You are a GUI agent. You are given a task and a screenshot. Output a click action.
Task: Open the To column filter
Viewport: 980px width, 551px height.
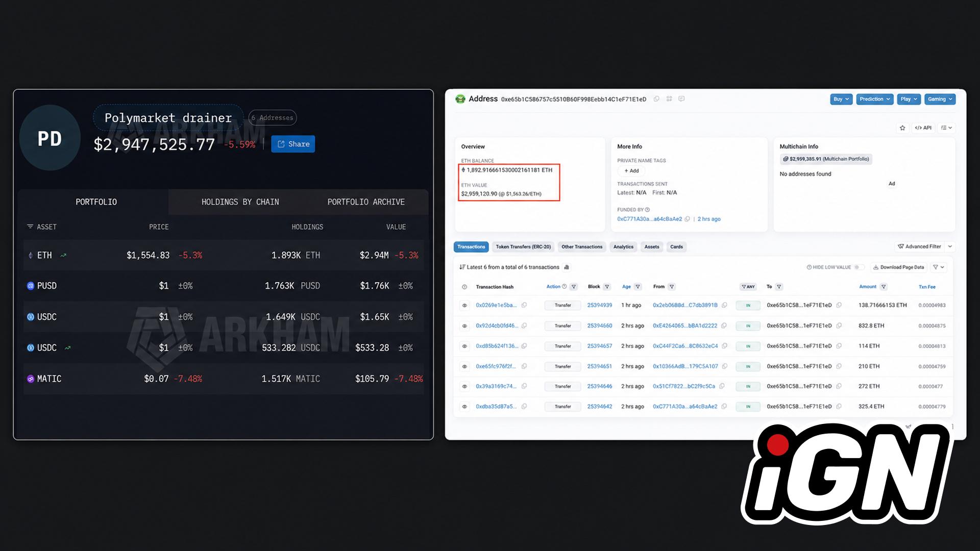[779, 287]
